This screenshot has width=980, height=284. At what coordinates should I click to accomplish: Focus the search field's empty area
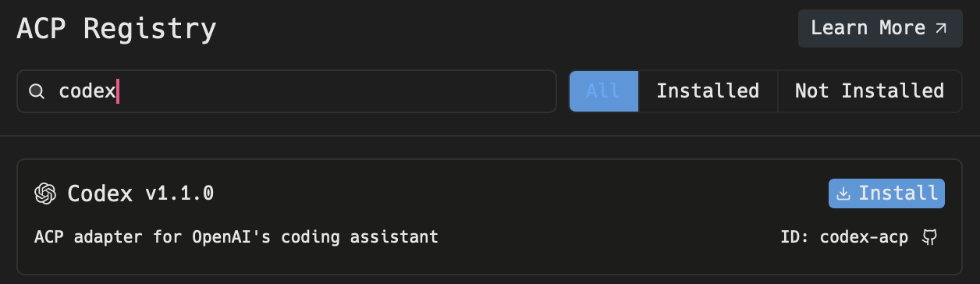336,91
